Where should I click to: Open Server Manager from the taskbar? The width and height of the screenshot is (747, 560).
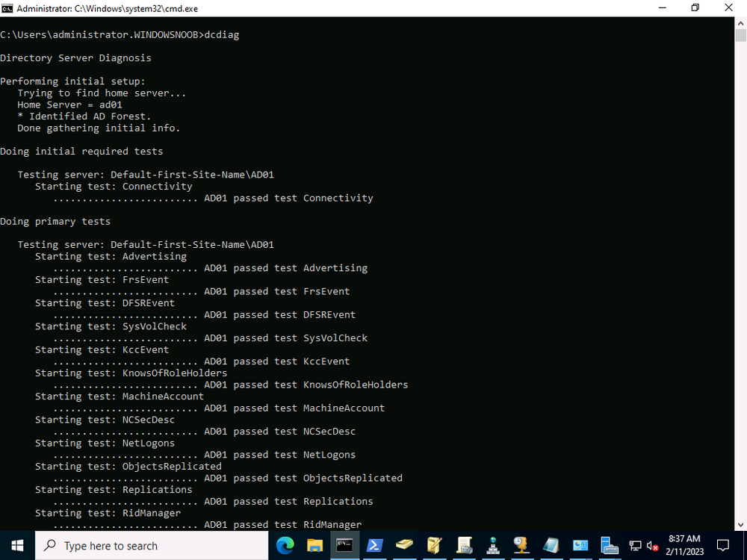point(609,545)
